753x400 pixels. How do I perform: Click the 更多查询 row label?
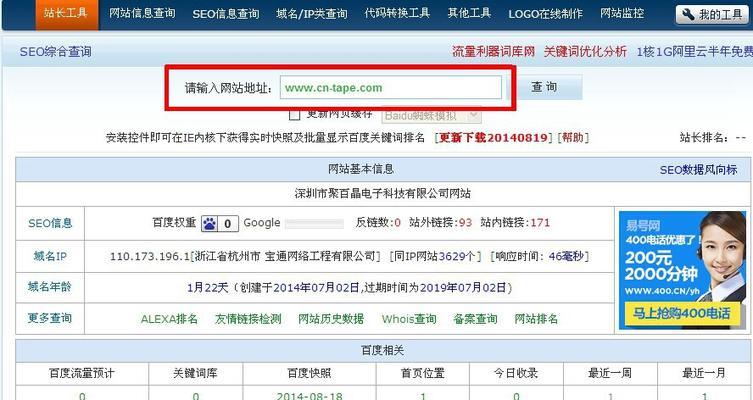point(50,318)
